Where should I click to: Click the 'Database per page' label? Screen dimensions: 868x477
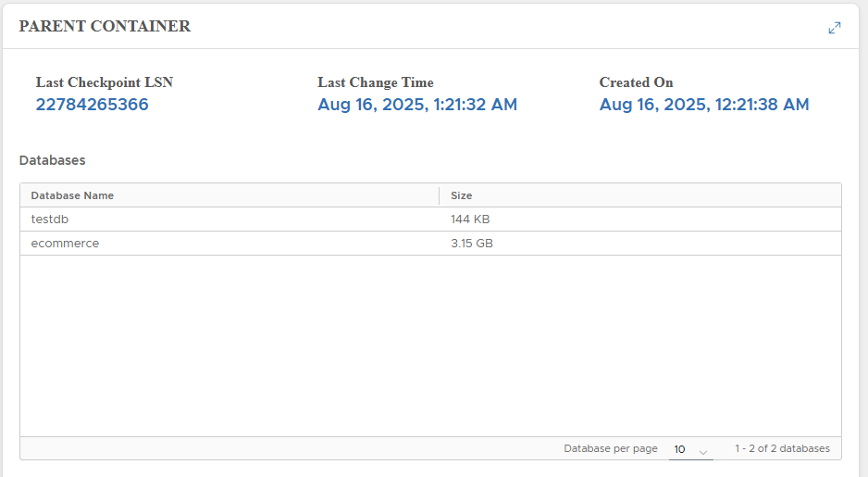[x=611, y=448]
